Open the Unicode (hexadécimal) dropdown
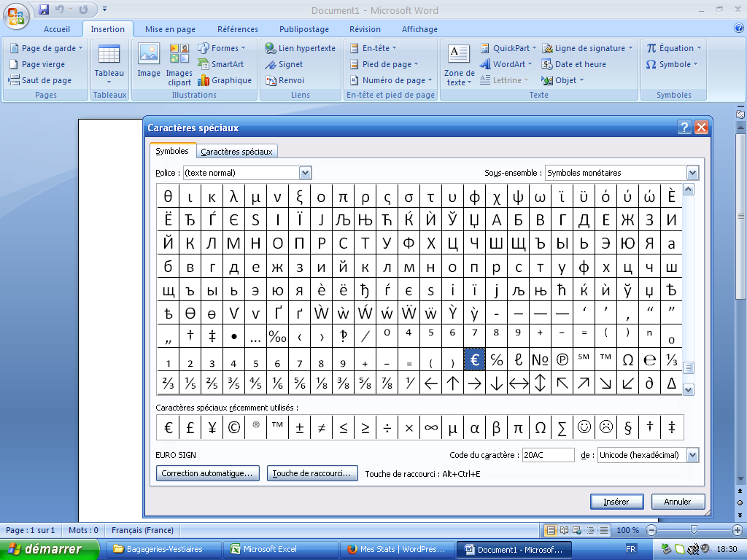This screenshot has height=560, width=747. coord(692,455)
